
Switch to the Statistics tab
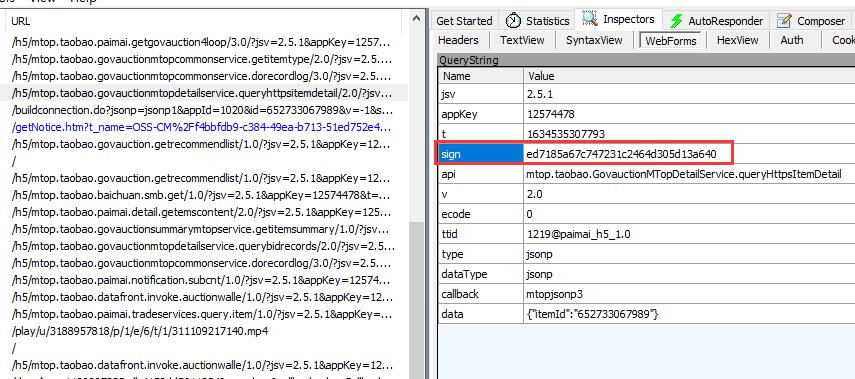coord(538,21)
